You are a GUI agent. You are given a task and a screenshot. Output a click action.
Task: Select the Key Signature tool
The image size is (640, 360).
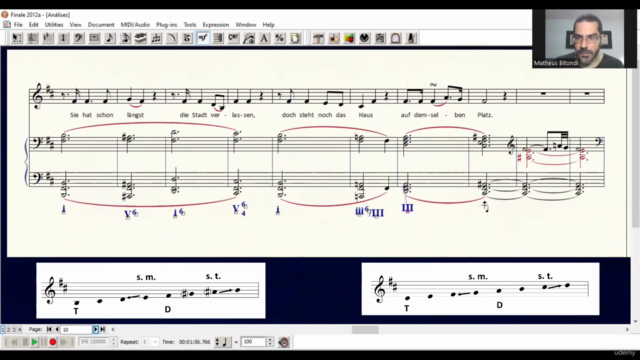click(x=48, y=38)
